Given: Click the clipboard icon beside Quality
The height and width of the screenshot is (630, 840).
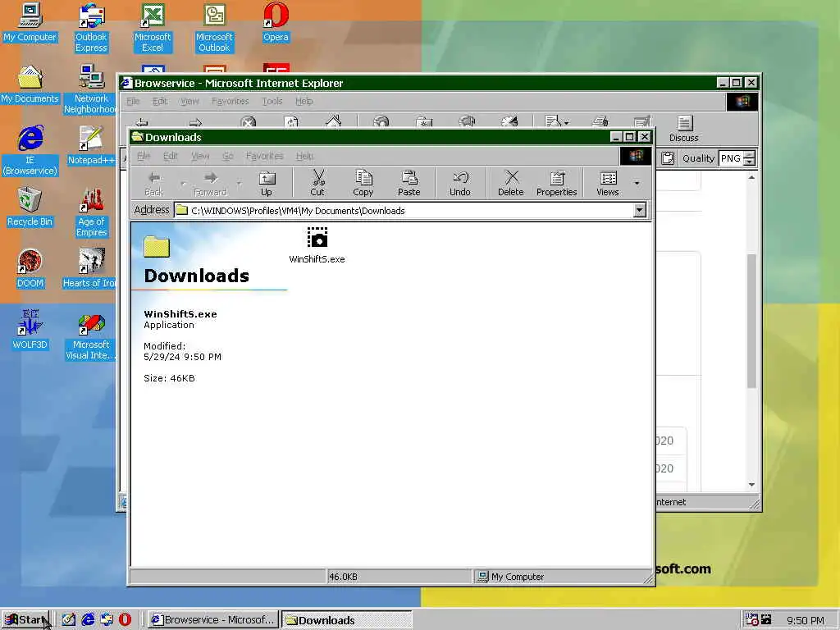Looking at the screenshot, I should (668, 158).
